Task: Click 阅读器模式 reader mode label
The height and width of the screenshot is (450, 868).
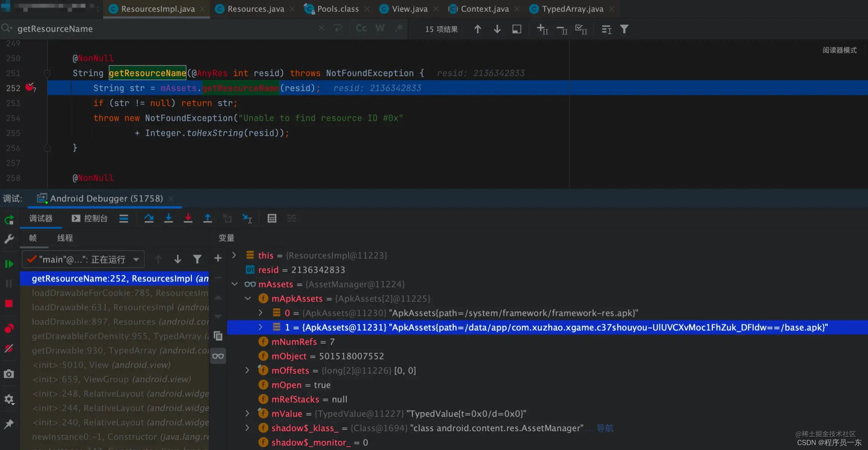Action: (x=839, y=50)
